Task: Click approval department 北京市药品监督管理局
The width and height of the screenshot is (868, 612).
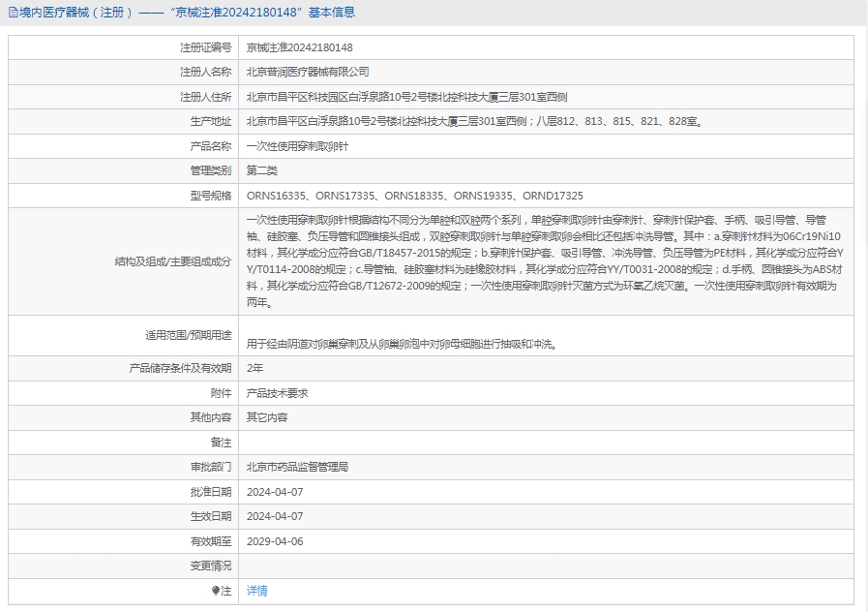Action: pyautogui.click(x=297, y=467)
